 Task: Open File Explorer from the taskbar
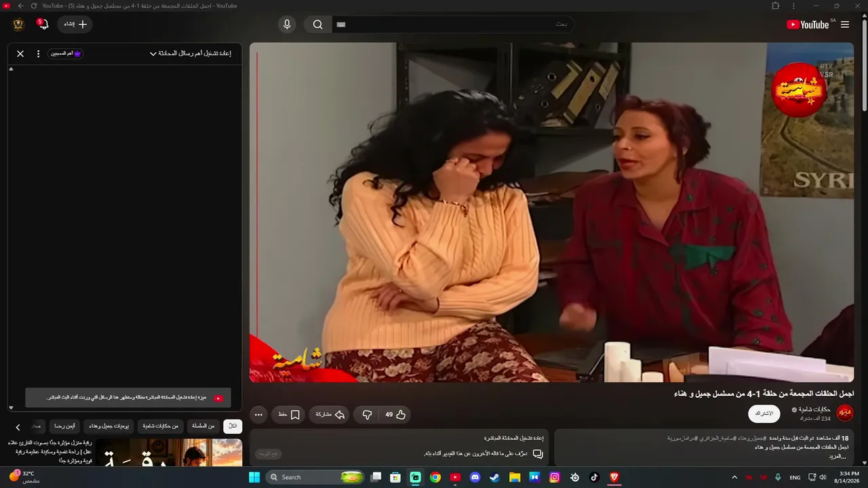[x=515, y=477]
